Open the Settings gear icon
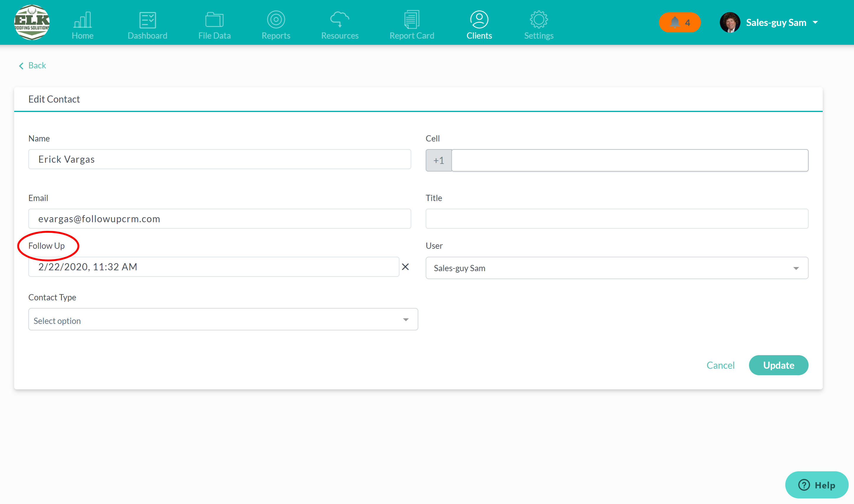854x504 pixels. click(539, 20)
